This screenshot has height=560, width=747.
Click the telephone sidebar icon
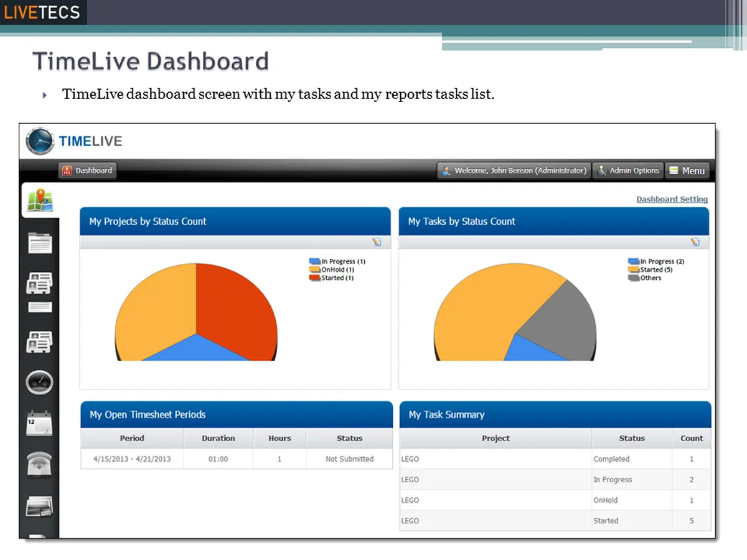tap(40, 465)
